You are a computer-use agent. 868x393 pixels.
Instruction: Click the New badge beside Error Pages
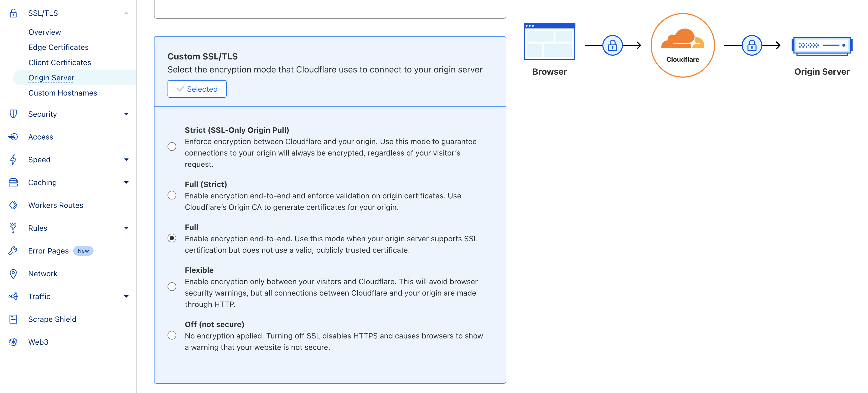pyautogui.click(x=83, y=251)
